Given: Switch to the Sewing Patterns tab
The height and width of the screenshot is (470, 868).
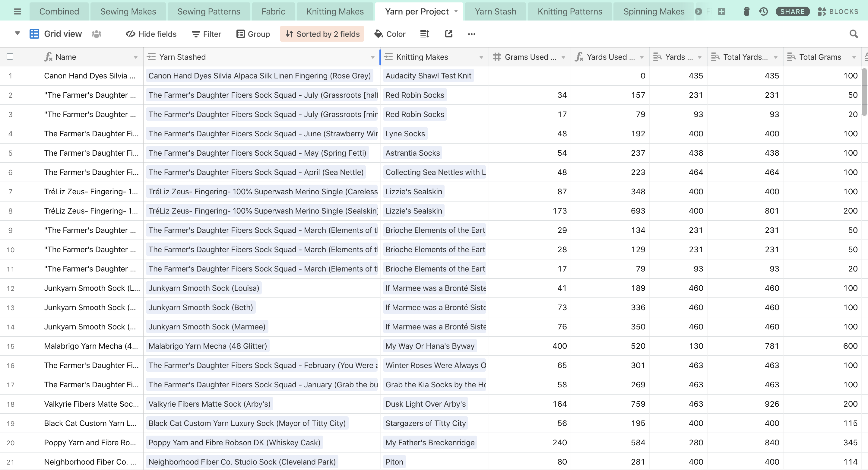Looking at the screenshot, I should click(209, 11).
